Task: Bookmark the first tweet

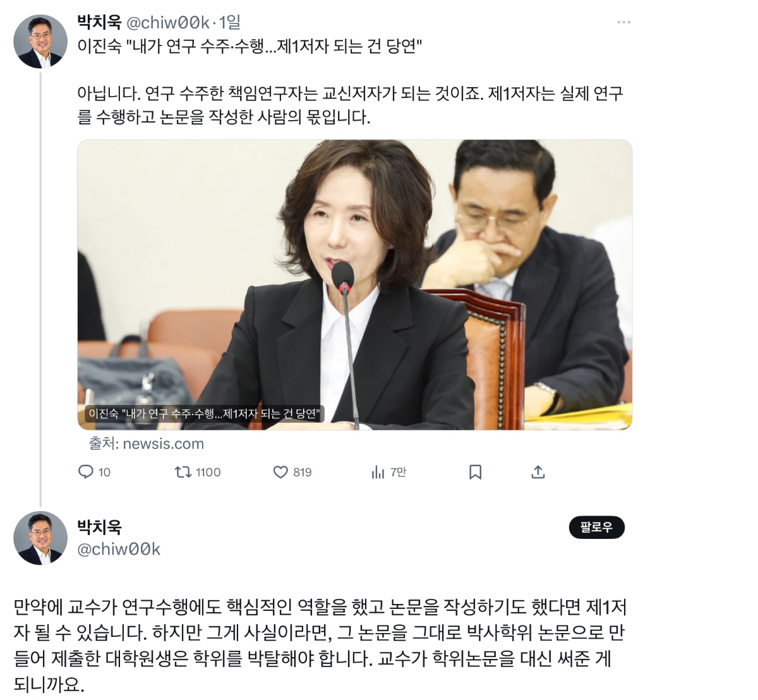Action: (476, 472)
